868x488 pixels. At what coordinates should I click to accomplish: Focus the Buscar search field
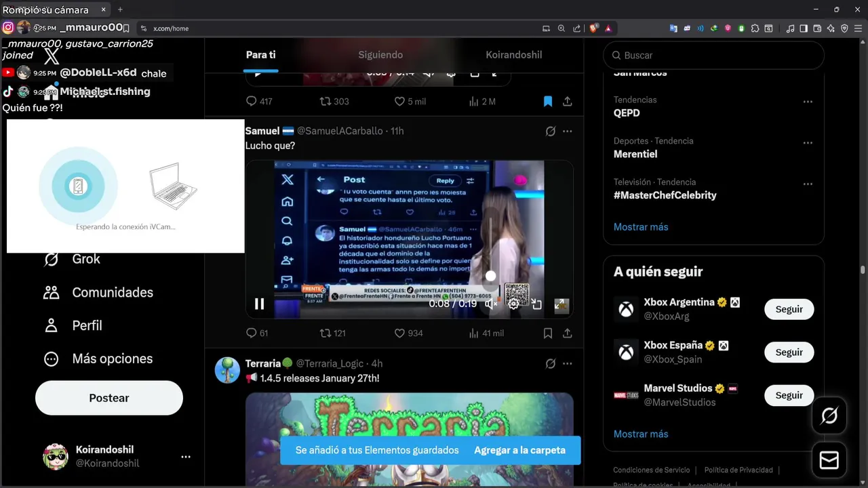click(x=713, y=56)
